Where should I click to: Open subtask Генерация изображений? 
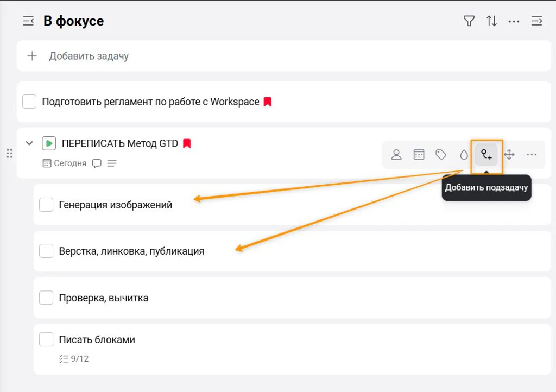point(116,205)
